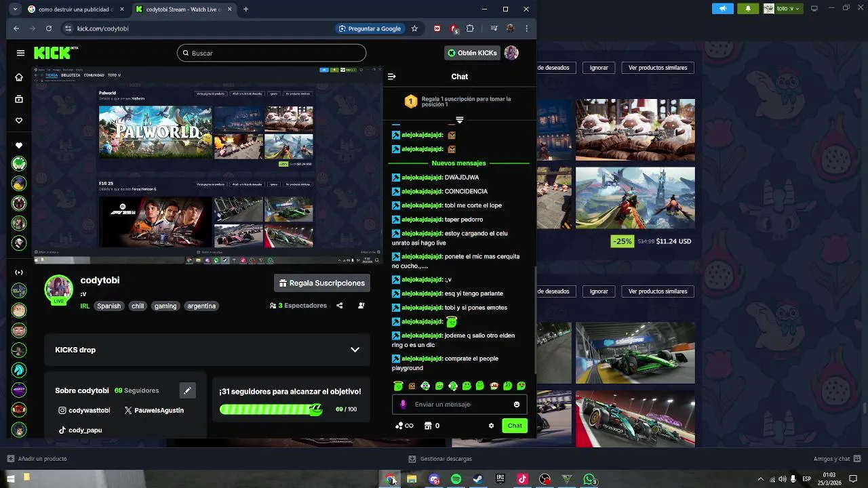Viewport: 868px width, 488px height.
Task: Open the Steam toto account dropdown
Action: click(x=782, y=8)
